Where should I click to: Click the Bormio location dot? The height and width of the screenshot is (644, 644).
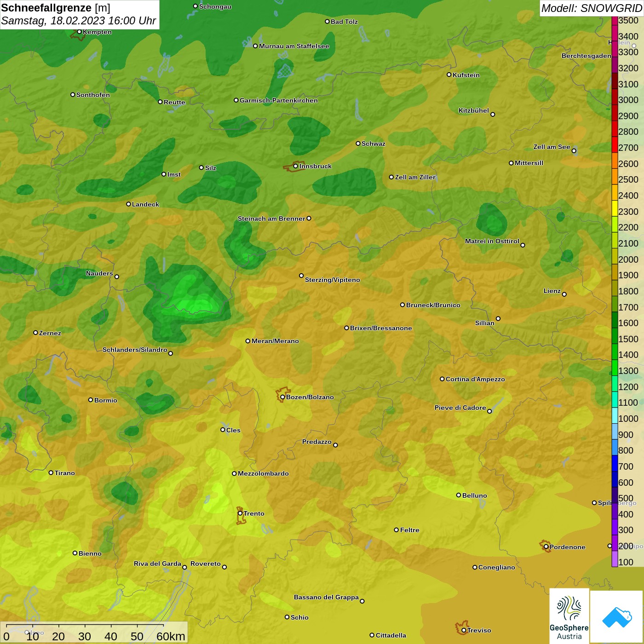(91, 400)
